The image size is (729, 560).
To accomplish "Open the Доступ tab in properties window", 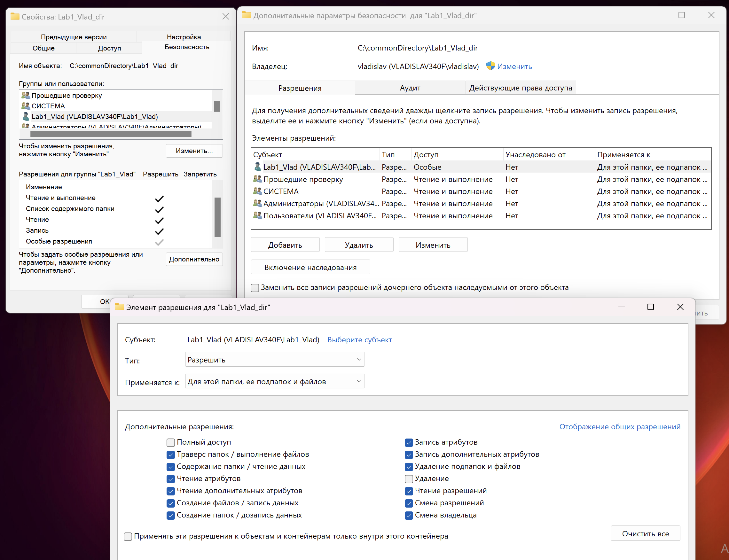I will point(109,48).
